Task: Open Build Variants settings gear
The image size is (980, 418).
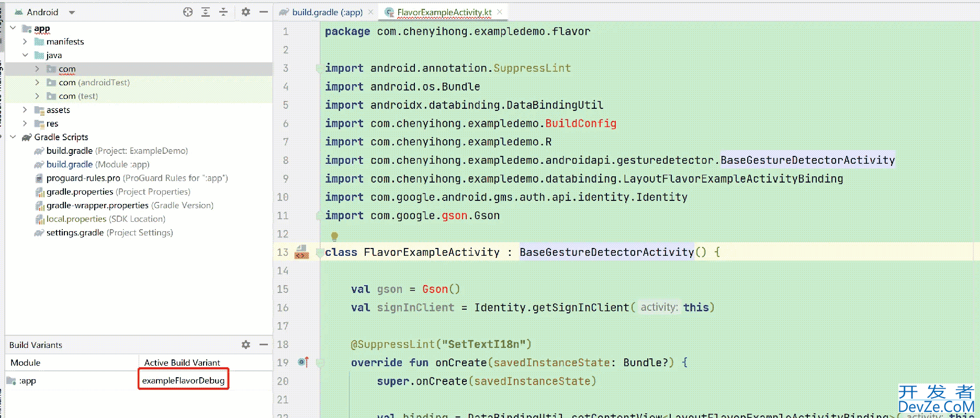Action: pyautogui.click(x=246, y=344)
